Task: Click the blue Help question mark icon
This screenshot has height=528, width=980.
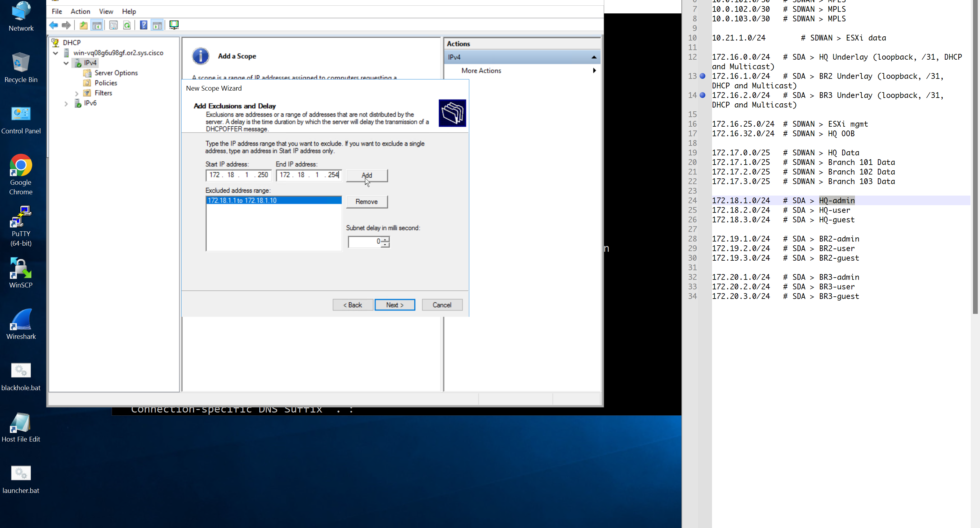Action: tap(144, 26)
